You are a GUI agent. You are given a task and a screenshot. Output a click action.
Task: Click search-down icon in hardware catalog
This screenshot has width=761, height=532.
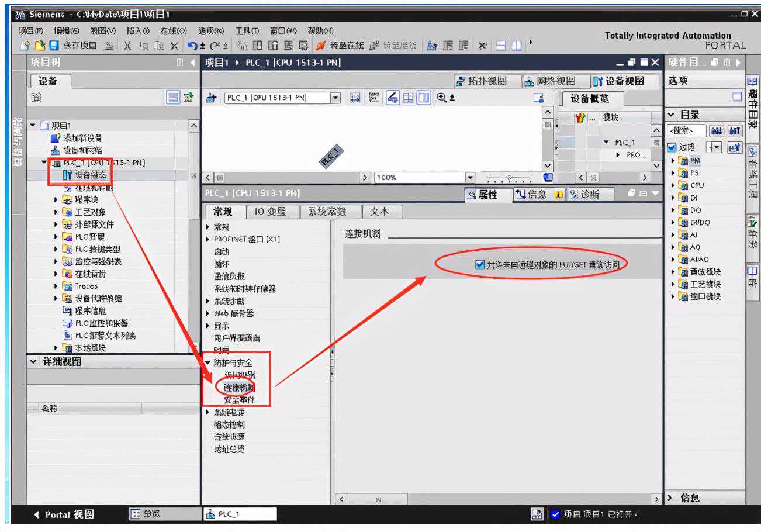[x=717, y=130]
